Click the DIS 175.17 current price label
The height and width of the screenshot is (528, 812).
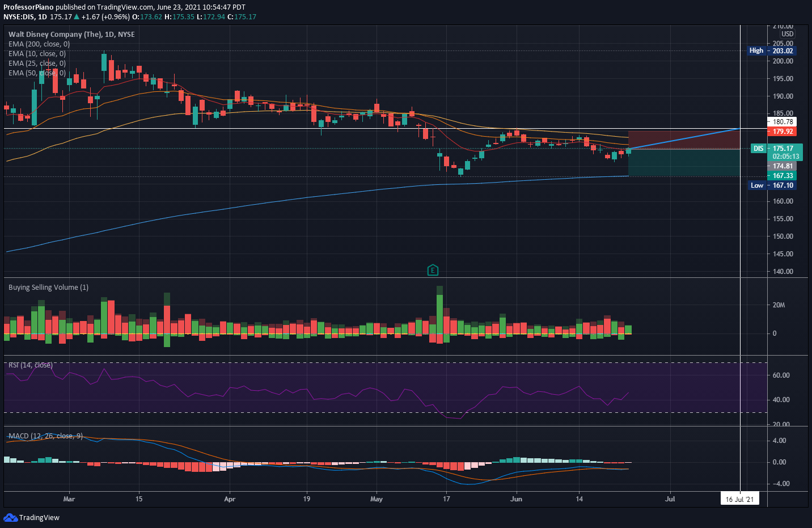click(x=776, y=149)
